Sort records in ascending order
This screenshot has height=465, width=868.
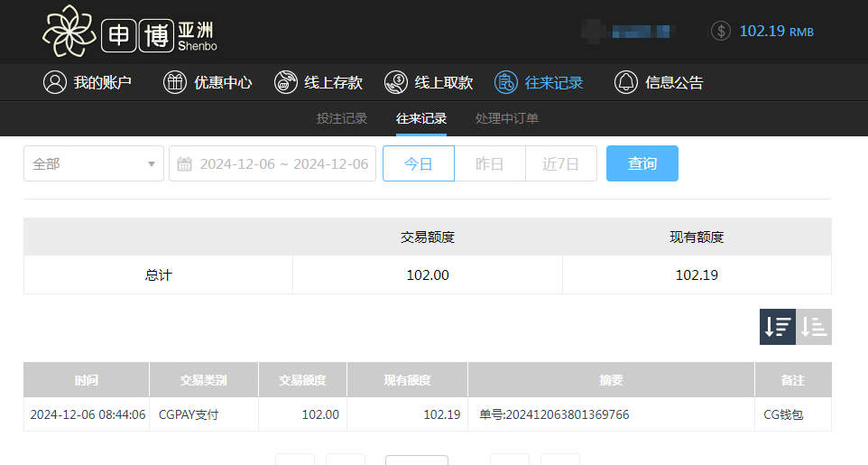coord(814,327)
